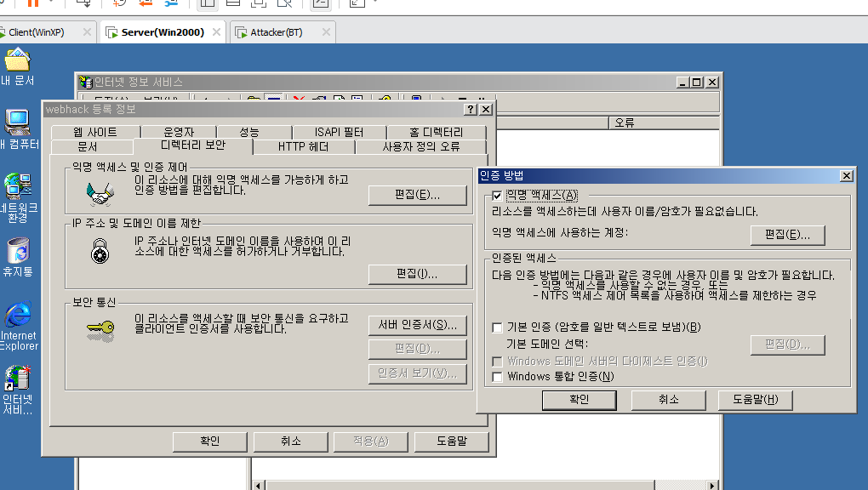This screenshot has height=490, width=868.
Task: Click the orange revert snapshot arrow icon
Action: coord(146,3)
